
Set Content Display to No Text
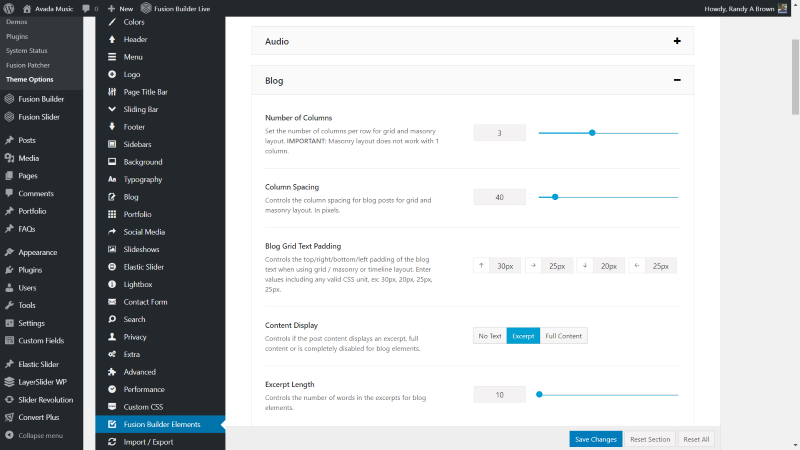click(490, 336)
